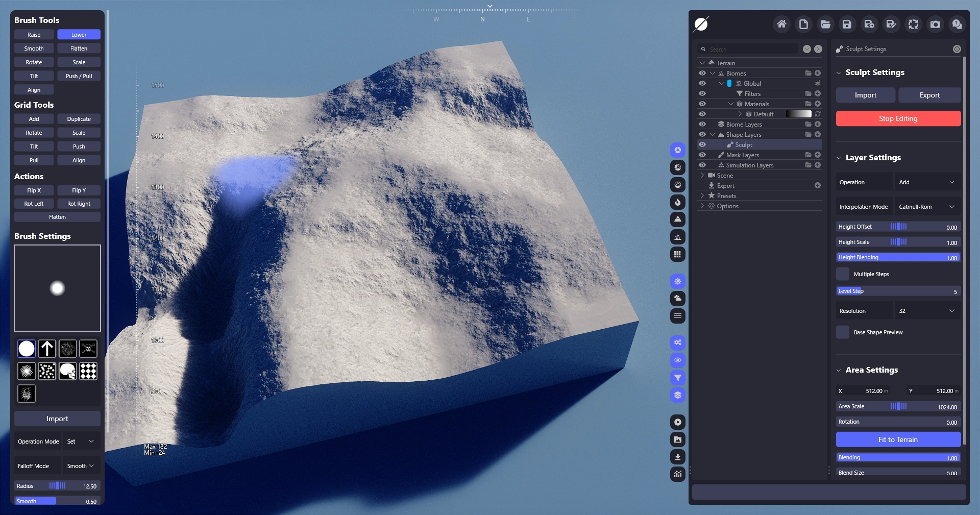Hide the Sculpt layer with eye icon
This screenshot has height=515, width=980.
[x=702, y=145]
